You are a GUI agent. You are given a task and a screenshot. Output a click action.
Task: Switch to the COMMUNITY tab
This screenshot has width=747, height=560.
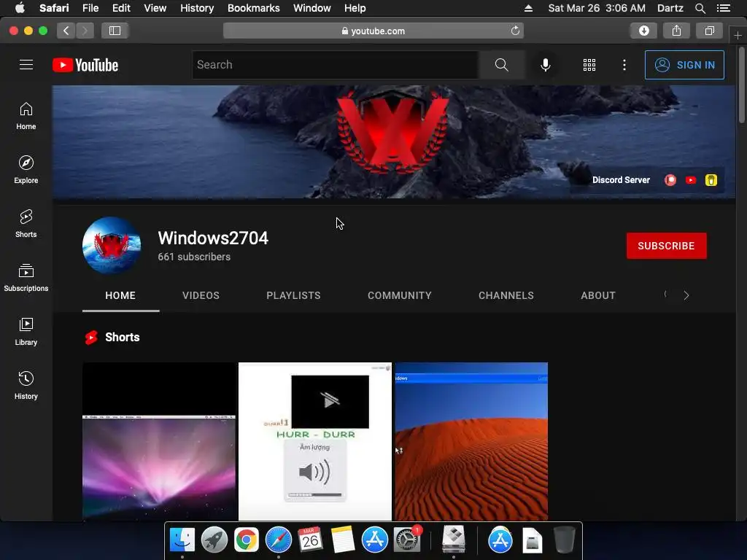[x=399, y=295]
